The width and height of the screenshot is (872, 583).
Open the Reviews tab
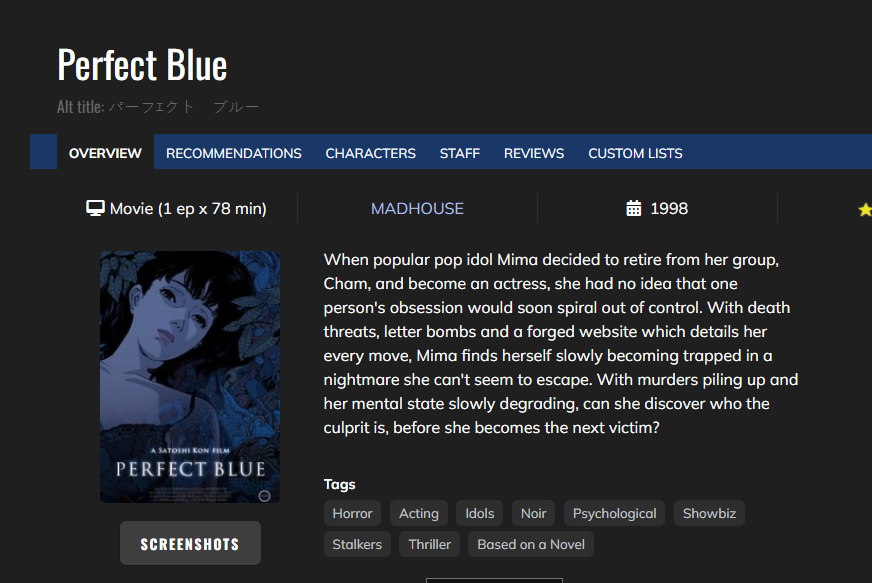[534, 153]
